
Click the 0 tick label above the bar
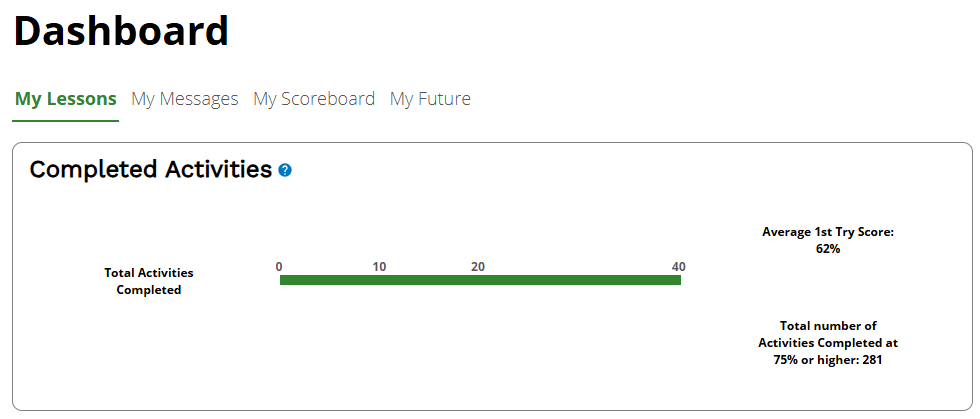pos(279,267)
